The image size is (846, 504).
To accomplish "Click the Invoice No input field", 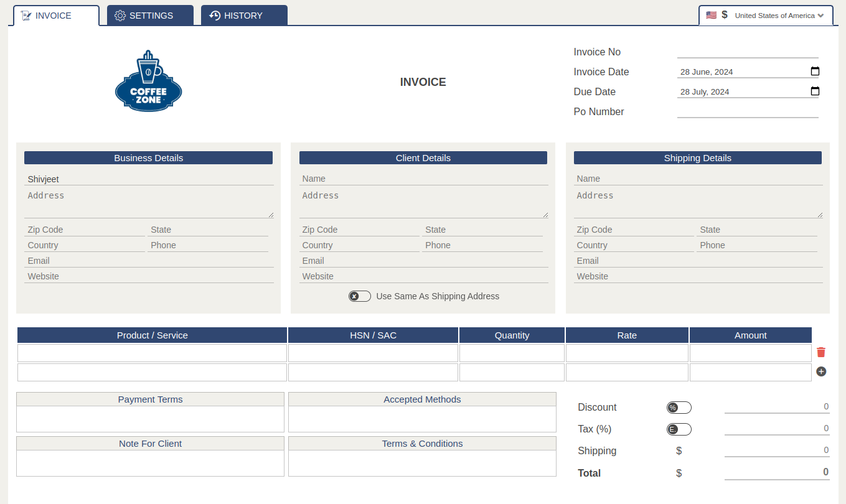I will pyautogui.click(x=747, y=52).
